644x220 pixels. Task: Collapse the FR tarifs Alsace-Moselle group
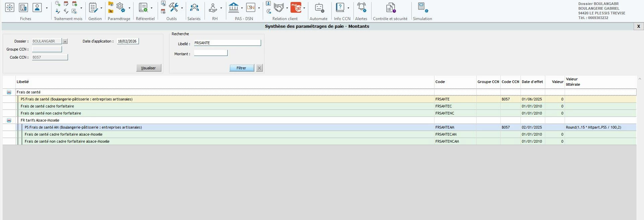9,120
